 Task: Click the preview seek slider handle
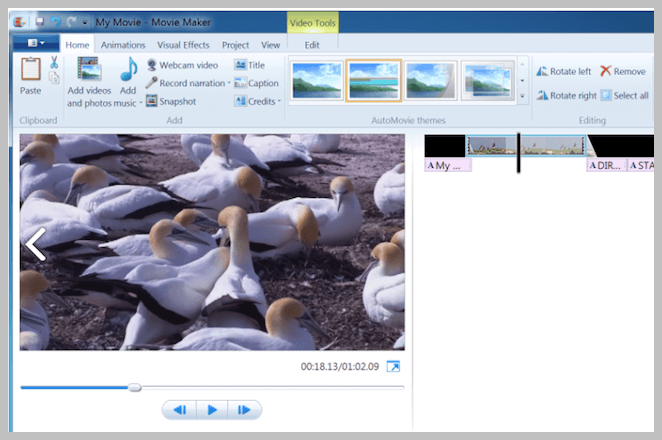(135, 387)
